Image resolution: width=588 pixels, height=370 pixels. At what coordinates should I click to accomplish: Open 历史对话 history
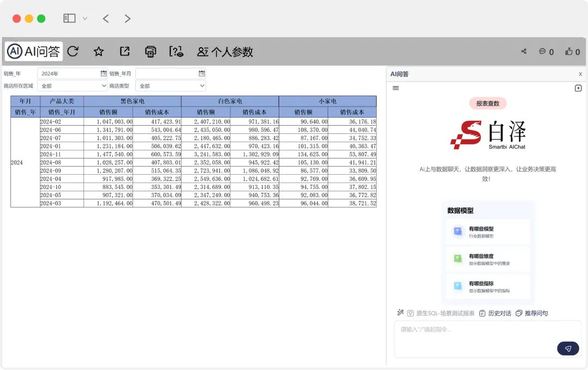495,313
